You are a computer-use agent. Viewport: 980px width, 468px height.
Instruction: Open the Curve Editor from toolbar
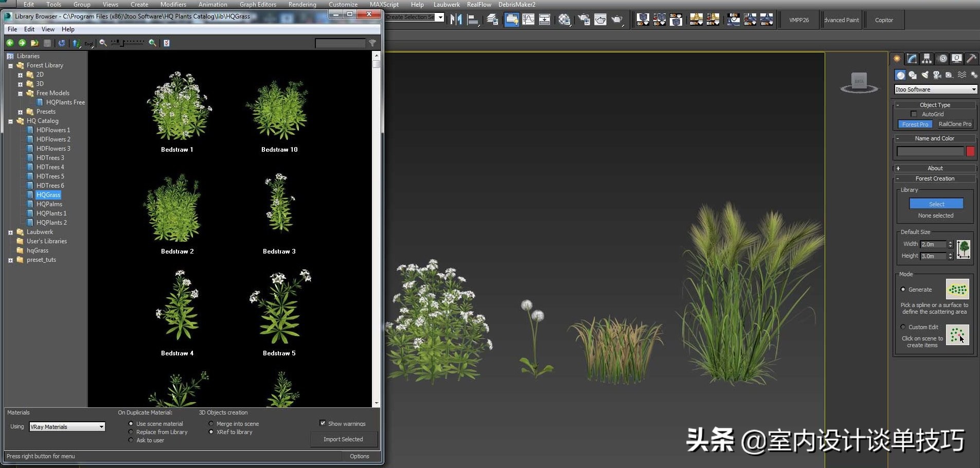click(x=528, y=20)
